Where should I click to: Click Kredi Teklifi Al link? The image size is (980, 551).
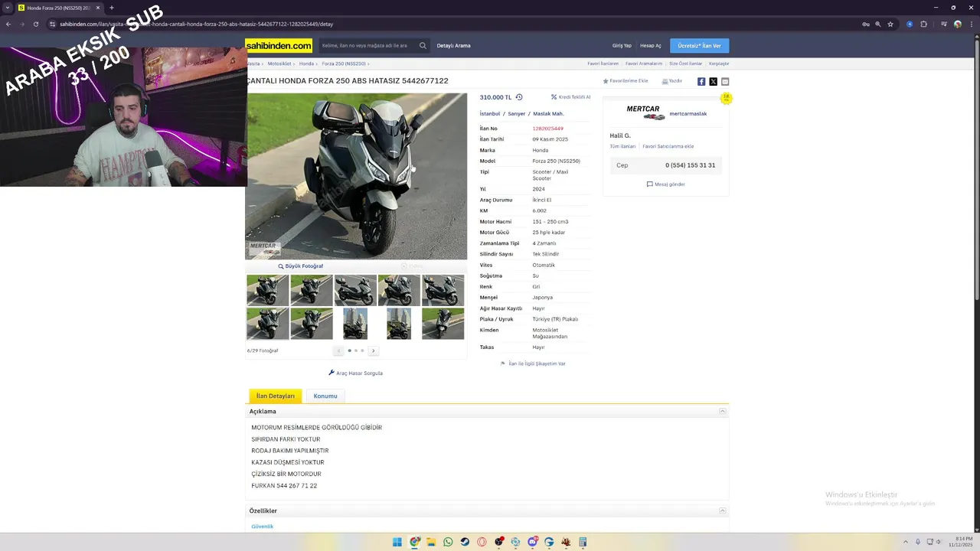click(x=571, y=97)
